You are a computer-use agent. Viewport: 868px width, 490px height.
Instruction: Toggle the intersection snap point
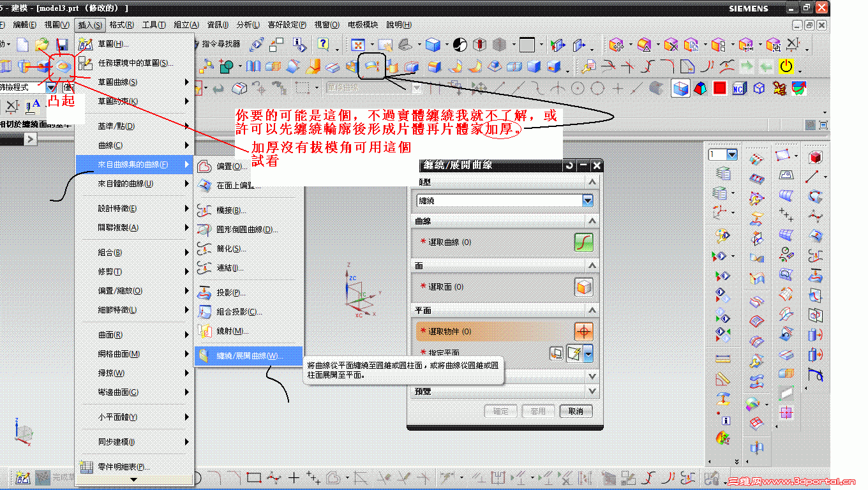(x=557, y=88)
